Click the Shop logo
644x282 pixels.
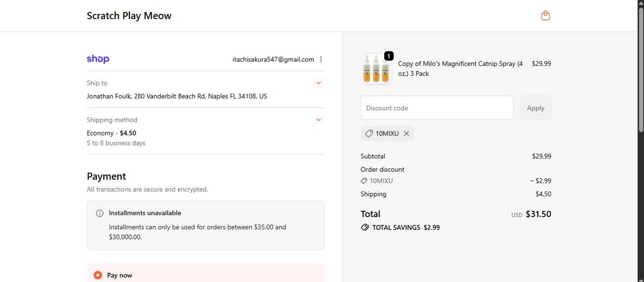pyautogui.click(x=98, y=59)
